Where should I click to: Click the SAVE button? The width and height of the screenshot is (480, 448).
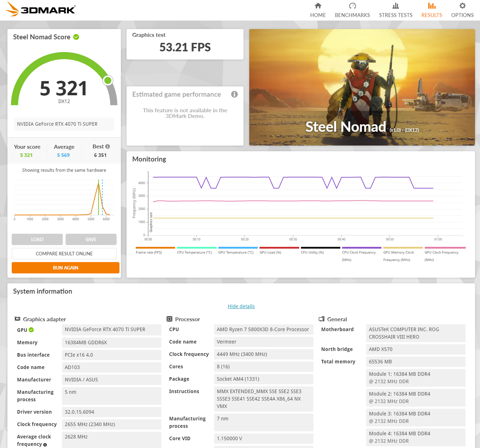(x=91, y=239)
